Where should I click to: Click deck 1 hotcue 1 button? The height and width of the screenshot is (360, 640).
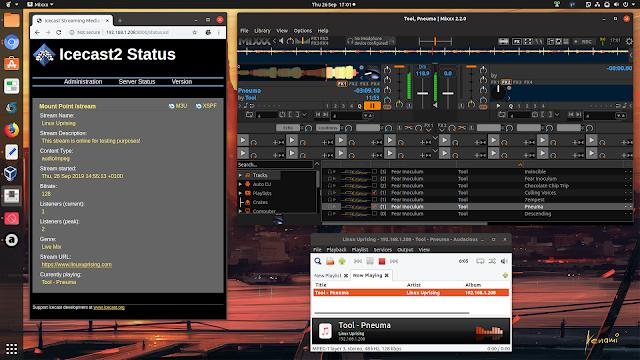327,106
